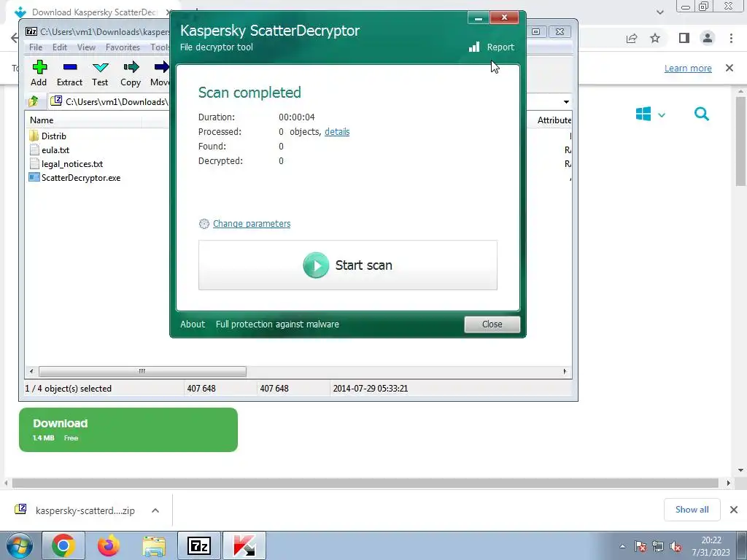Click the Firefox taskbar icon
747x560 pixels.
click(x=109, y=545)
